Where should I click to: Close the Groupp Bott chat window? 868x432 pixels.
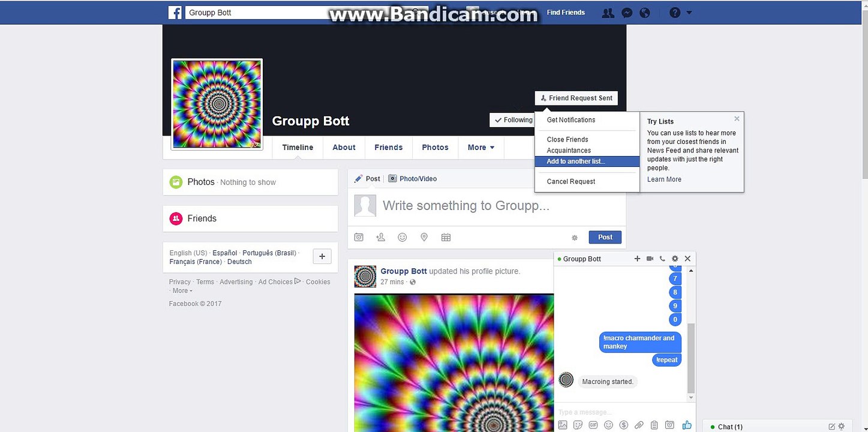point(687,259)
